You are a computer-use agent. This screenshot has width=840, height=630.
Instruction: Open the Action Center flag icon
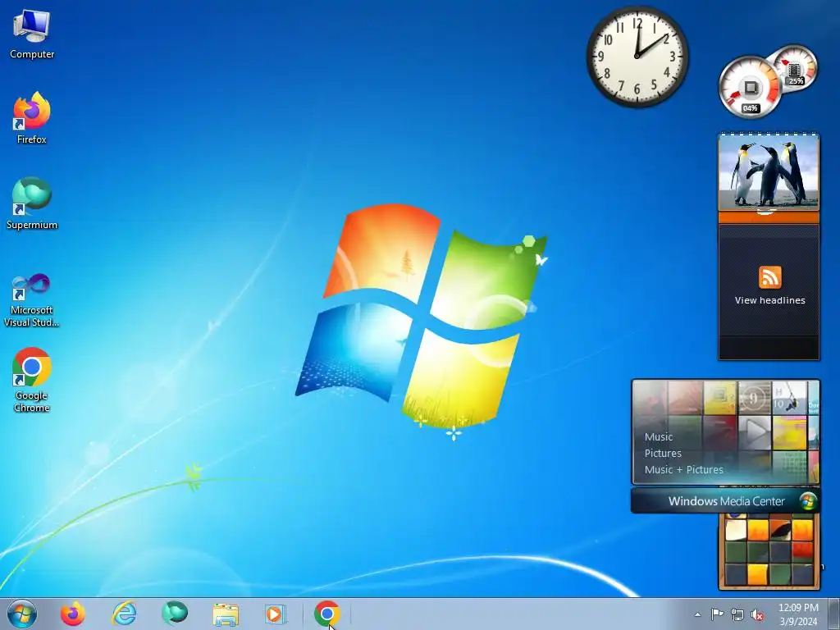tap(717, 614)
